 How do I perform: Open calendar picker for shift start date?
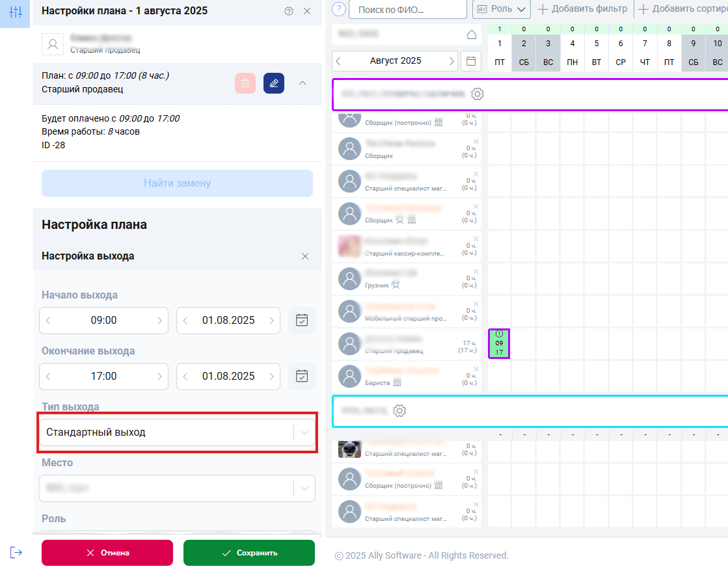(302, 321)
